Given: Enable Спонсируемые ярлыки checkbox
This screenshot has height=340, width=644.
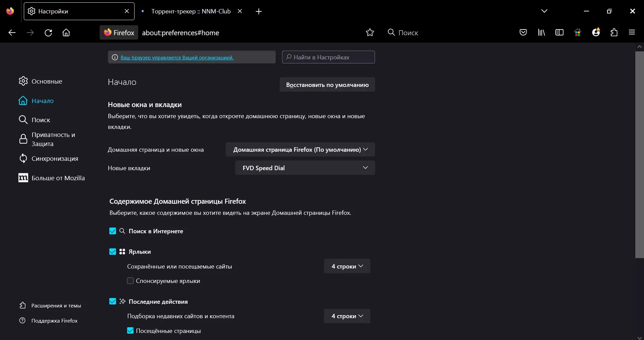Looking at the screenshot, I should (x=130, y=281).
